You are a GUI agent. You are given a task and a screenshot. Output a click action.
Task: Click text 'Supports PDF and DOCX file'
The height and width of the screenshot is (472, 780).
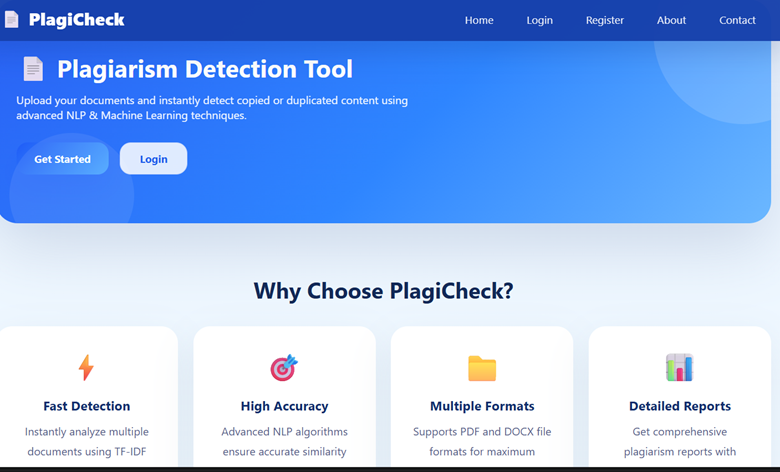point(482,432)
